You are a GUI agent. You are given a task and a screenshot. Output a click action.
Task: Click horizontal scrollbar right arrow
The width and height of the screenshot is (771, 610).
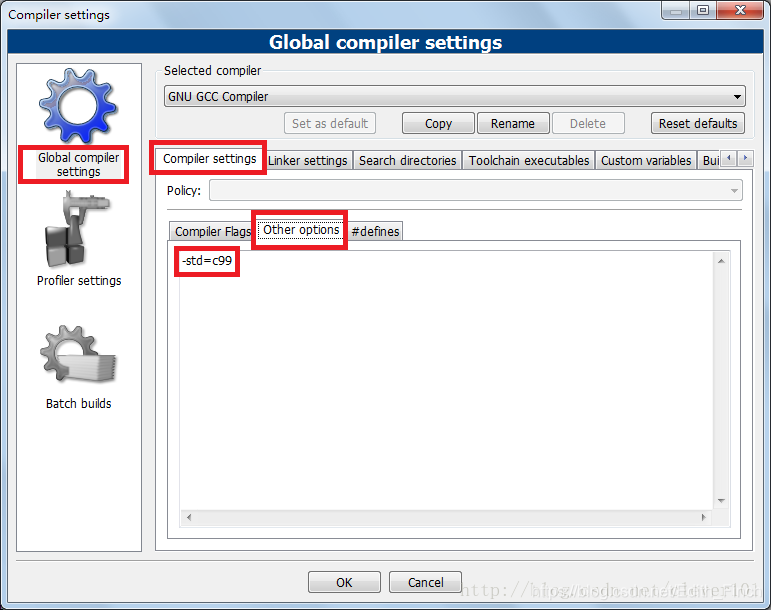pos(704,517)
